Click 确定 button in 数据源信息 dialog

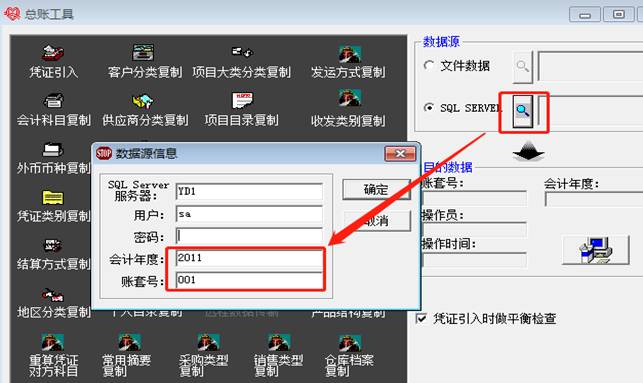pos(376,189)
